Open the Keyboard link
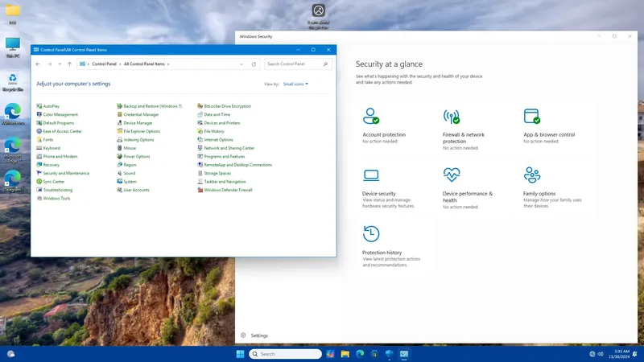Image resolution: width=644 pixels, height=362 pixels. tap(52, 148)
